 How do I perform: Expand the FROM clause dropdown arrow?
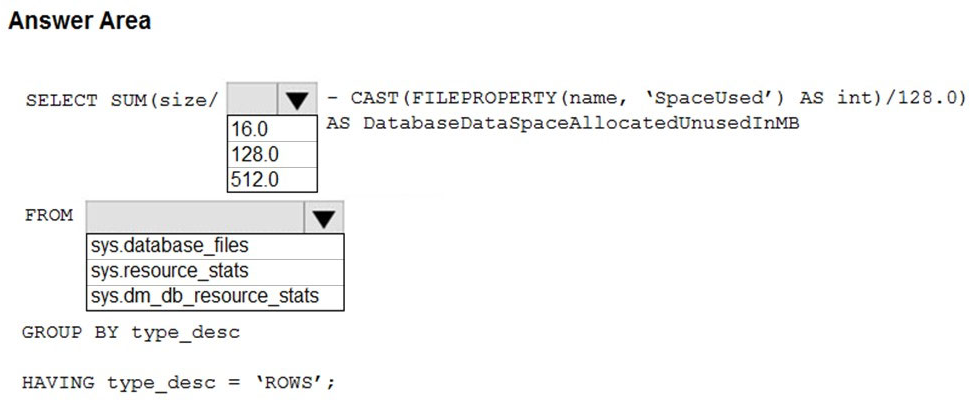(x=324, y=217)
